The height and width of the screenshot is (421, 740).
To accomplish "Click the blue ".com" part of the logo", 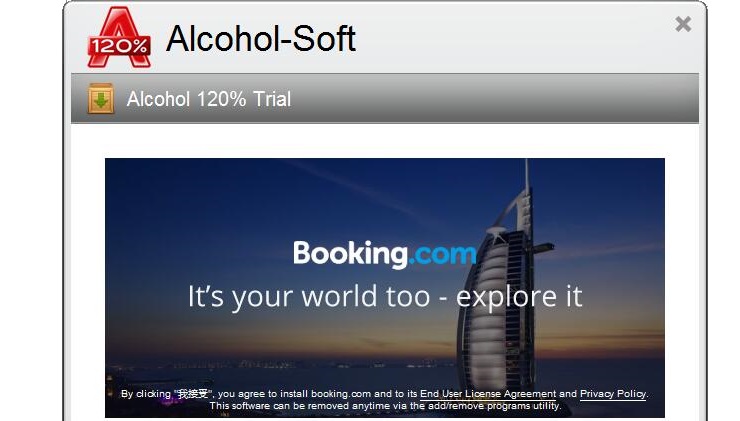I will pos(442,255).
